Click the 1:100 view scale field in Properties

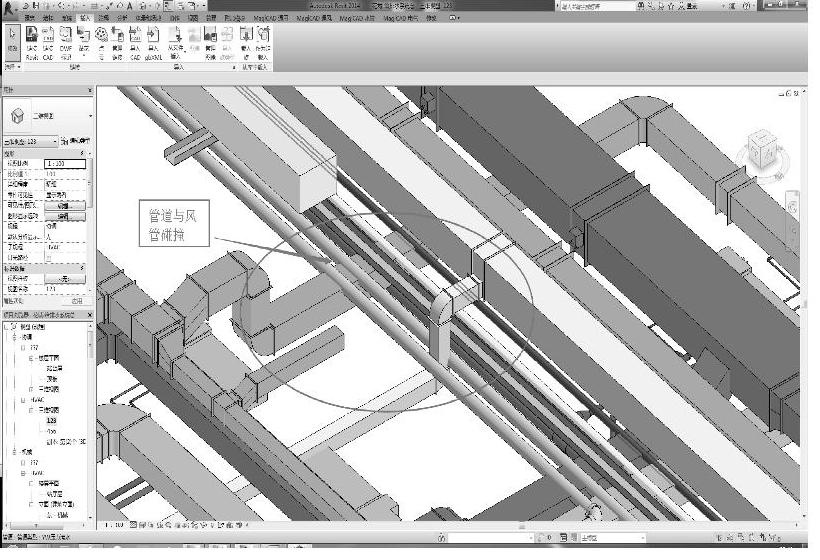67,163
